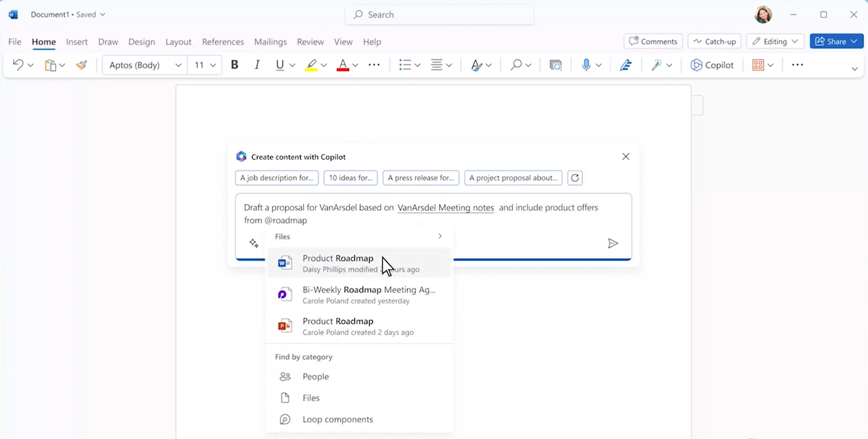Toggle Italic formatting

click(x=257, y=65)
